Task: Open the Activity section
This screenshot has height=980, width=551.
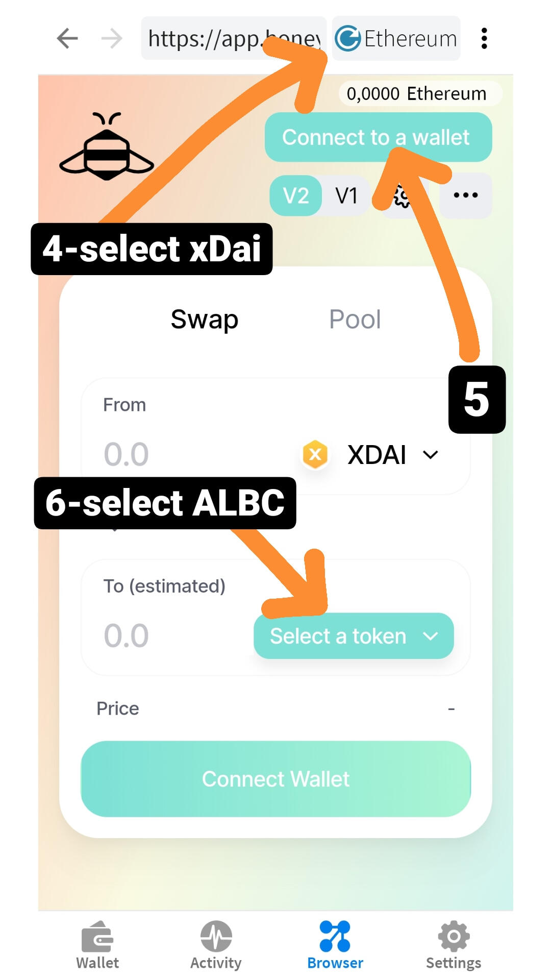Action: coord(216,945)
